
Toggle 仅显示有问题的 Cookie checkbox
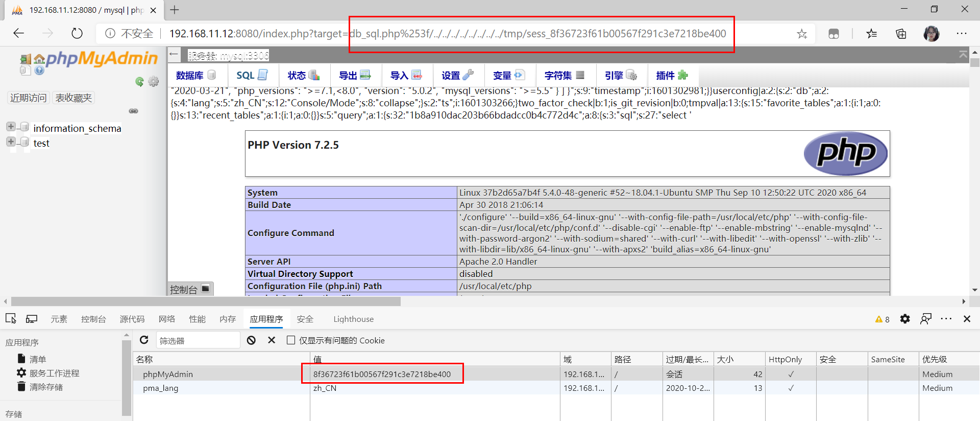(x=291, y=340)
